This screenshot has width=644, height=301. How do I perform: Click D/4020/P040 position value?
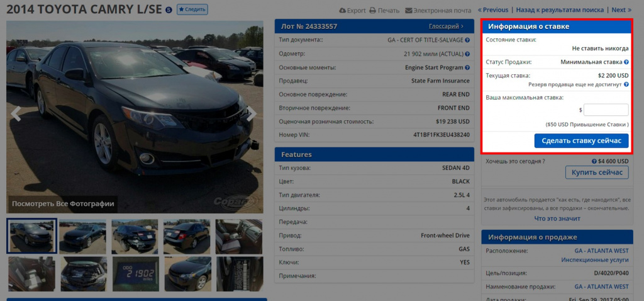pyautogui.click(x=611, y=273)
